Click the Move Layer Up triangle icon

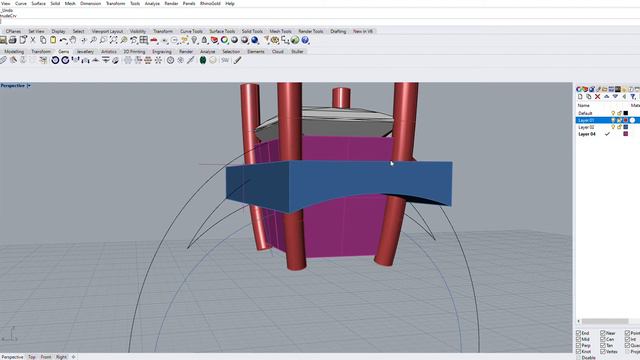(x=607, y=97)
